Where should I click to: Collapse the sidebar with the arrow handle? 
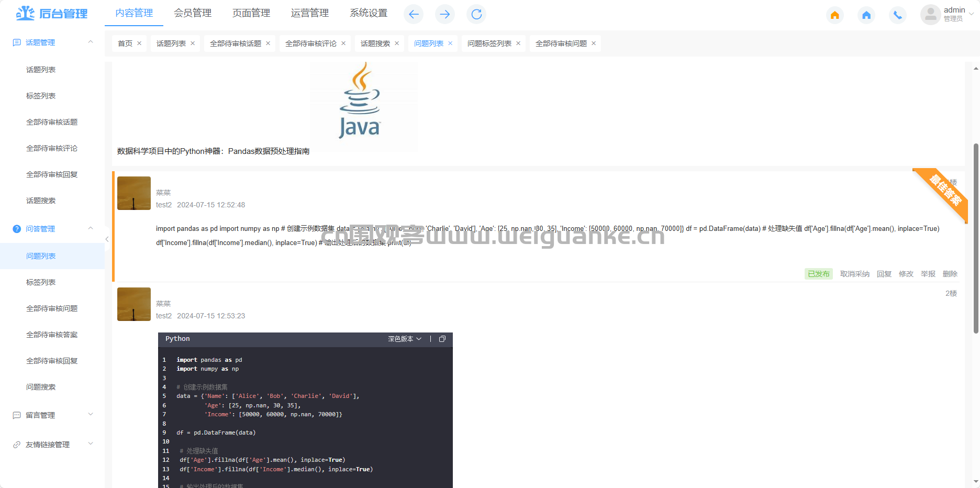[x=107, y=239]
